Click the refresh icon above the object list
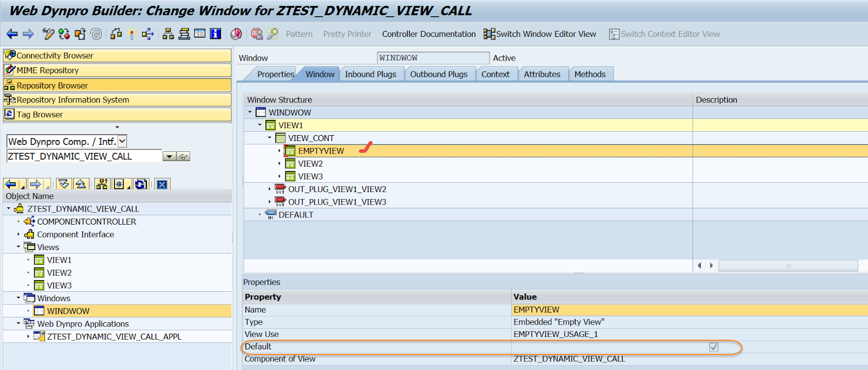The height and width of the screenshot is (370, 868). coord(141,184)
